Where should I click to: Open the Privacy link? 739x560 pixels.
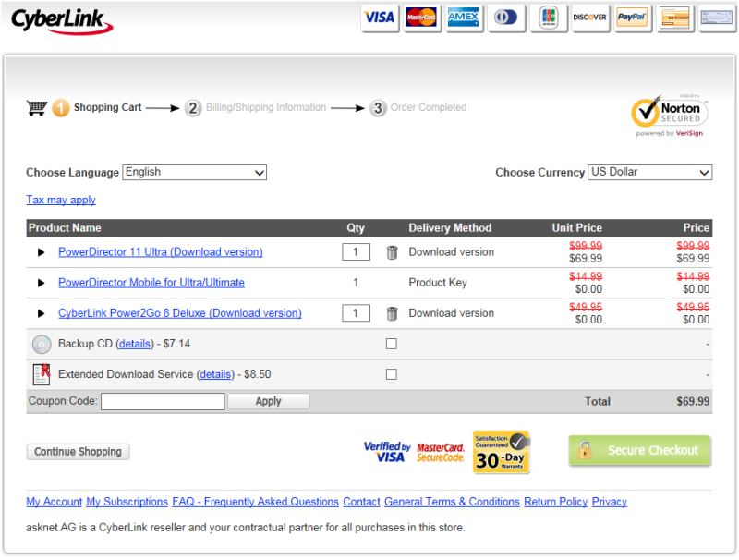tap(610, 502)
